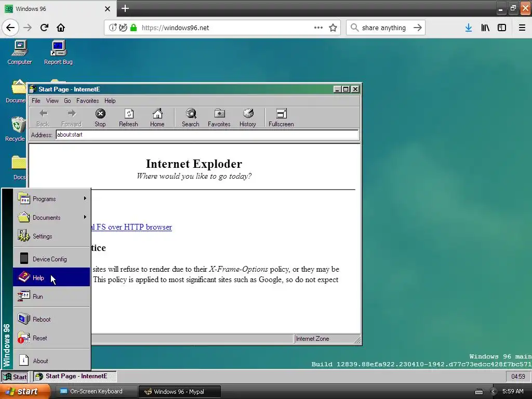Click the browser back button
The height and width of the screenshot is (399, 532).
(x=10, y=28)
